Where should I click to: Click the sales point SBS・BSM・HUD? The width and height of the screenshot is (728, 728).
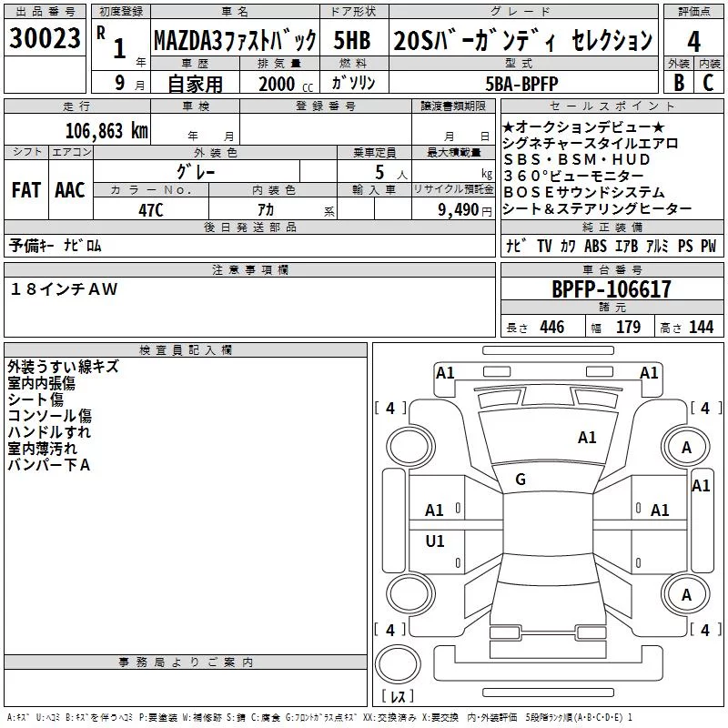(577, 159)
